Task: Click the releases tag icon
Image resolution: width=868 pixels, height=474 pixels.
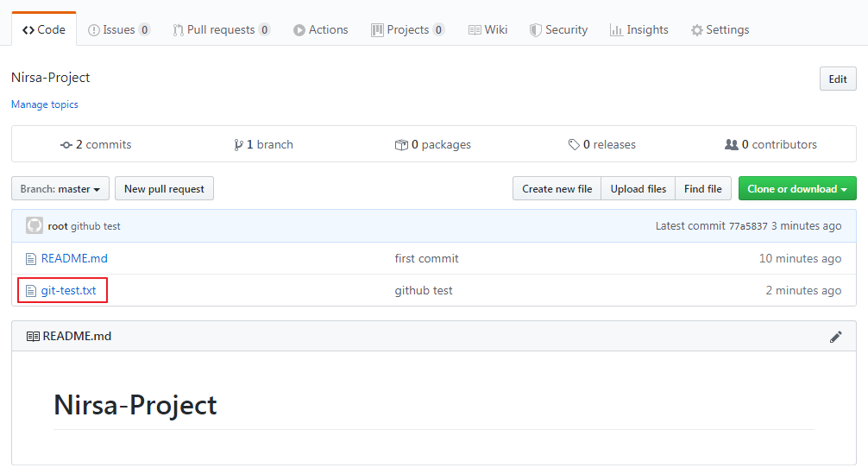Action: [574, 145]
